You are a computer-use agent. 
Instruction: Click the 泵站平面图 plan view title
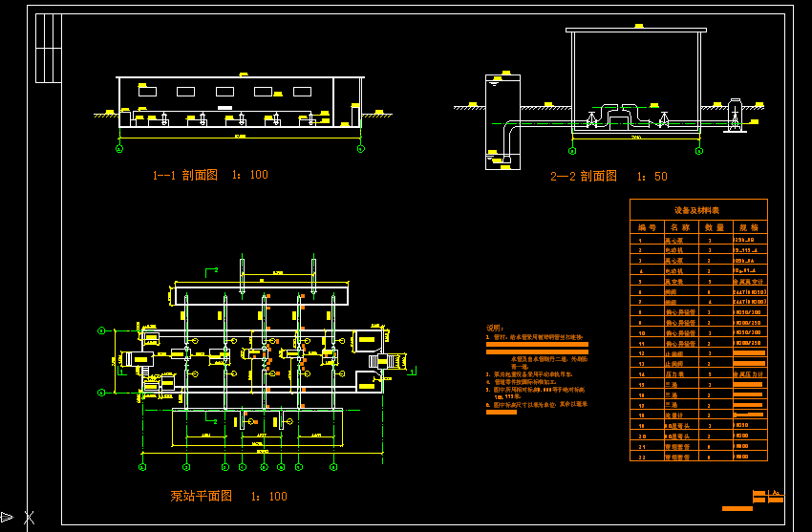(228, 497)
